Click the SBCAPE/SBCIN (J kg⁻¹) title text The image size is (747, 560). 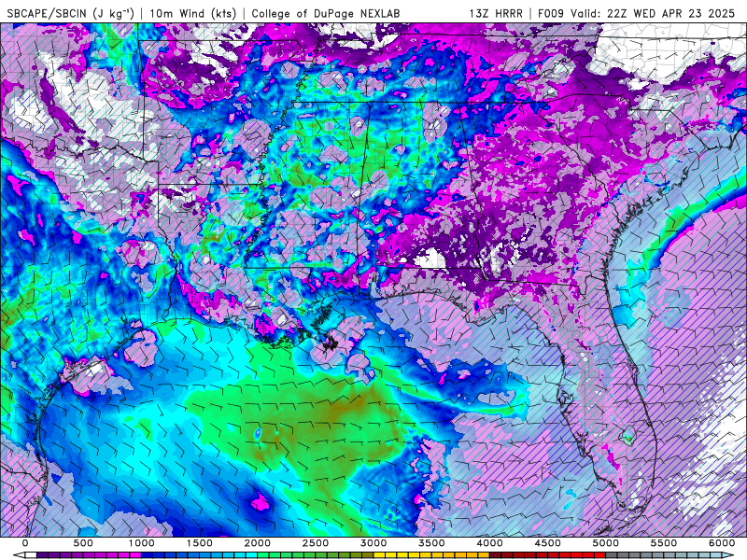(x=71, y=13)
